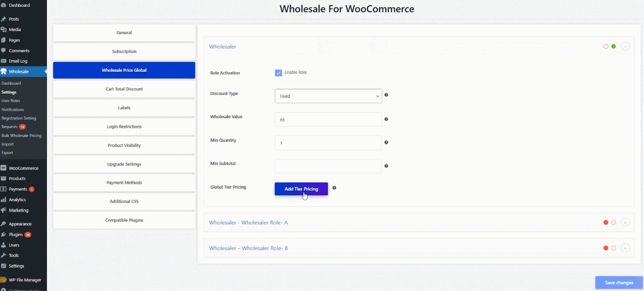
Task: Click the help icon beside Min Quantity
Action: pyautogui.click(x=386, y=142)
